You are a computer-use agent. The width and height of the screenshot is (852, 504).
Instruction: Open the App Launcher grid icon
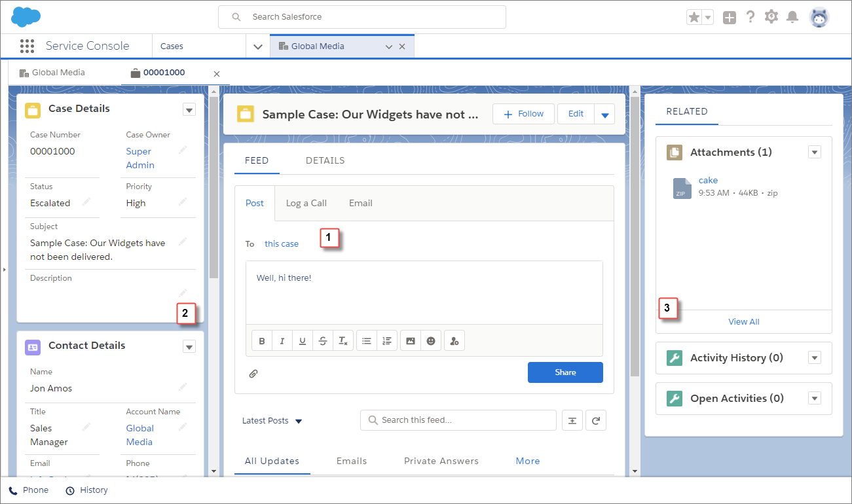coord(27,46)
